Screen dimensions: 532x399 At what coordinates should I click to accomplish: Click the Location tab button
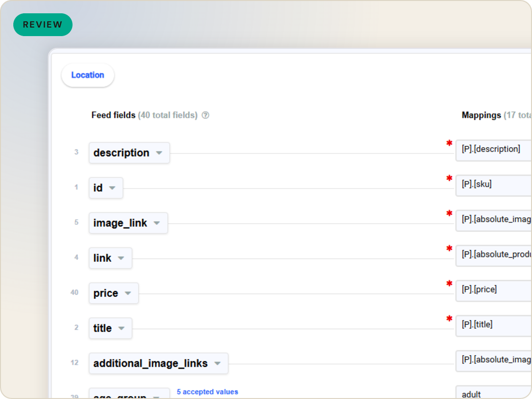[x=87, y=75]
